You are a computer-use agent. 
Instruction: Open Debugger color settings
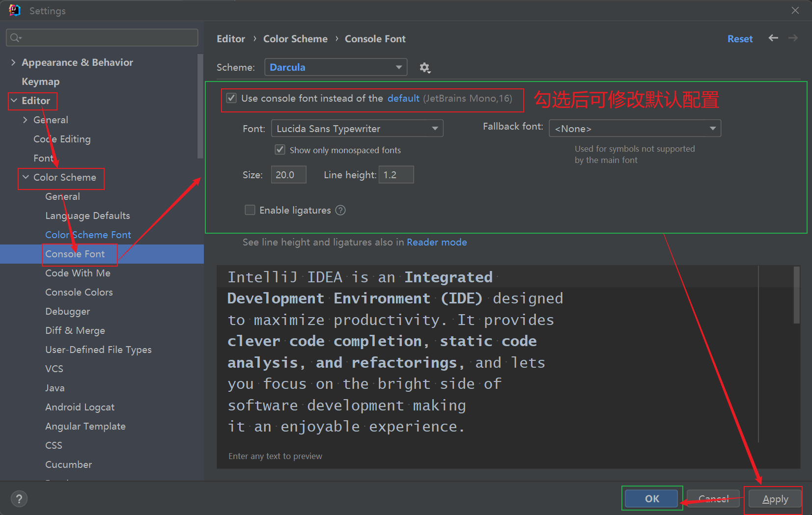coord(67,311)
